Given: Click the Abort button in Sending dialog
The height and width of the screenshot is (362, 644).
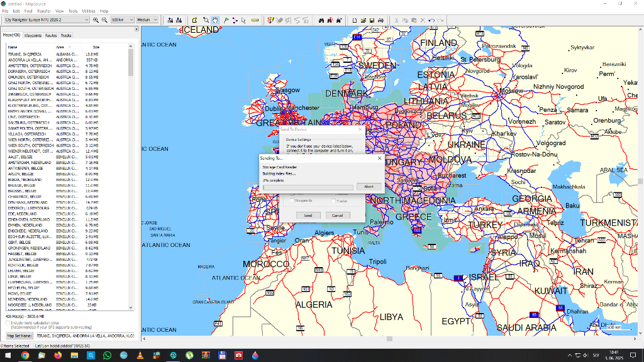Looking at the screenshot, I should pos(369,187).
